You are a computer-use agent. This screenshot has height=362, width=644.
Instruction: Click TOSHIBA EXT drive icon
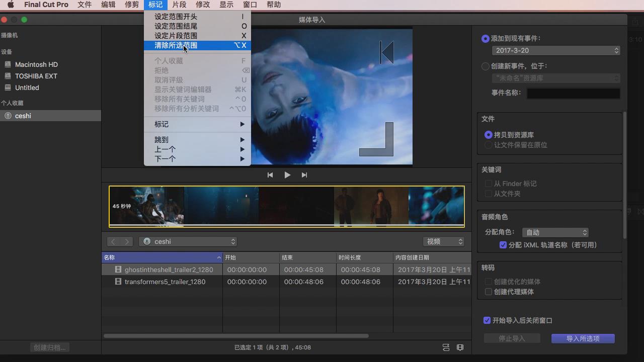click(8, 76)
